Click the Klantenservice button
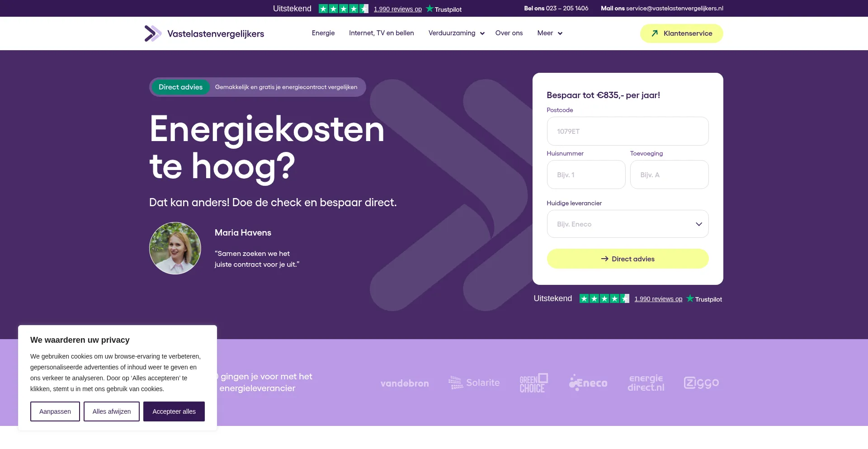 (x=681, y=33)
